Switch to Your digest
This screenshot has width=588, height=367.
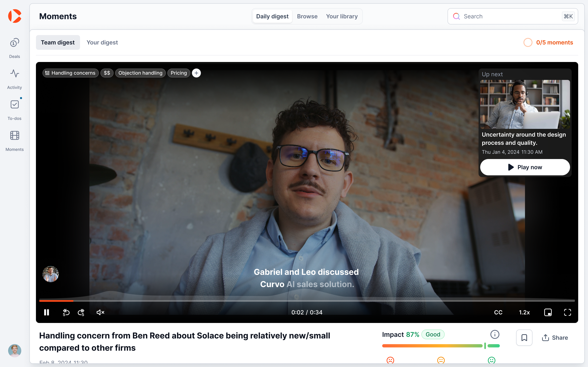point(102,42)
